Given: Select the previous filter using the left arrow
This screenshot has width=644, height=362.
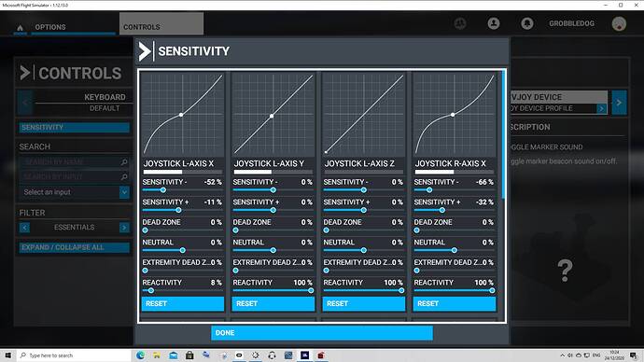Looking at the screenshot, I should click(x=24, y=228).
